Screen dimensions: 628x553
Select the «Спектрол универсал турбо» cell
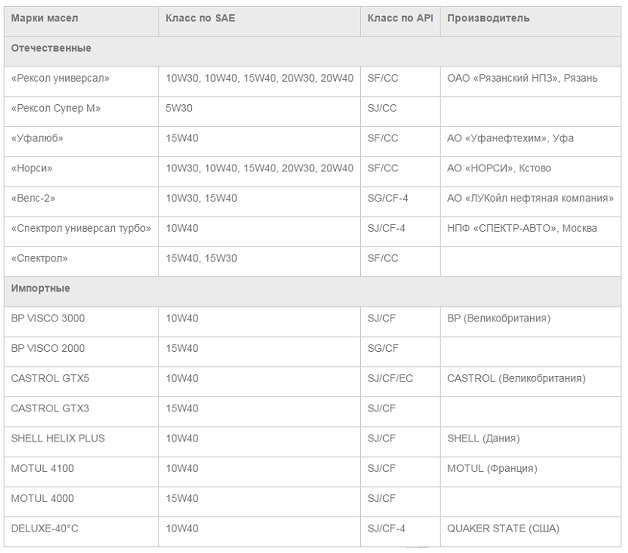(81, 231)
